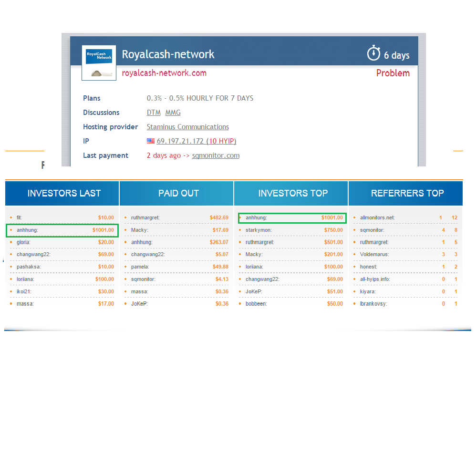
Task: Click ruthmargret row in Referrers Top
Action: [405, 242]
